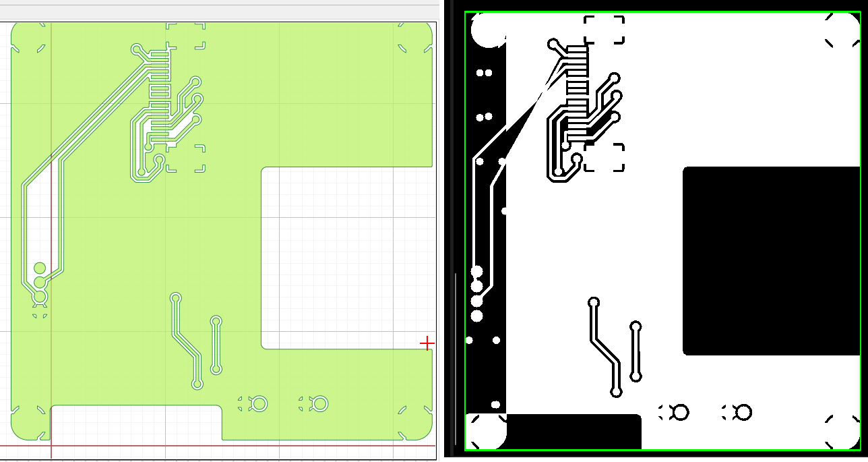Click the red crosshair marker in left board view
The image size is (868, 462).
click(x=427, y=344)
